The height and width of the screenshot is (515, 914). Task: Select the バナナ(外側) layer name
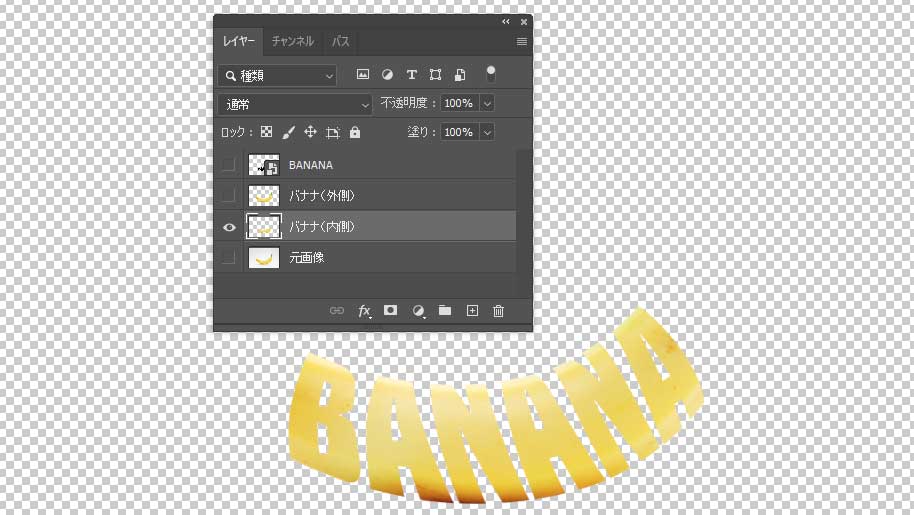[x=322, y=196]
